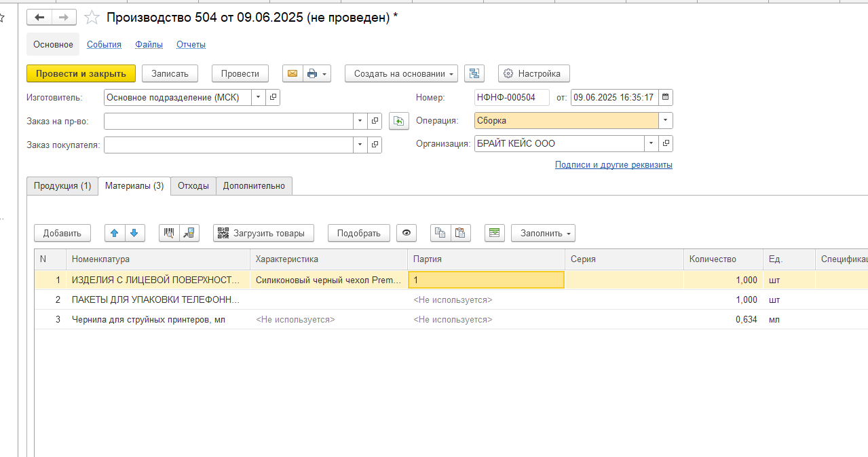Click the copy rows icon
The image size is (868, 457).
[x=440, y=233]
